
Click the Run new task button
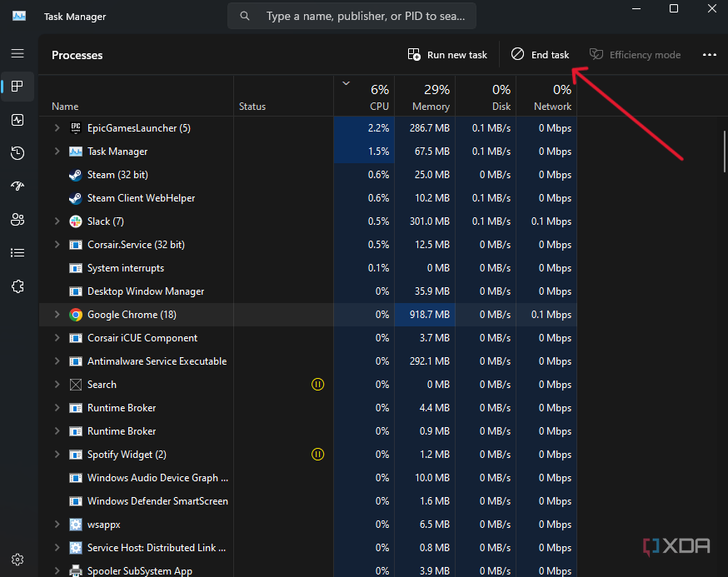(447, 55)
